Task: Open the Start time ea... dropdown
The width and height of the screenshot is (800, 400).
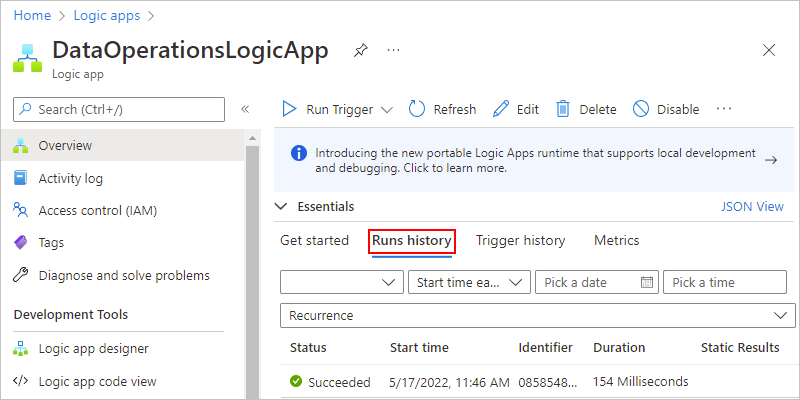Action: [x=469, y=283]
